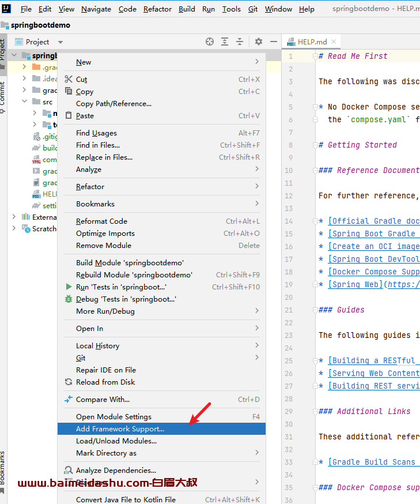Select Open Module Settings

click(x=161, y=416)
